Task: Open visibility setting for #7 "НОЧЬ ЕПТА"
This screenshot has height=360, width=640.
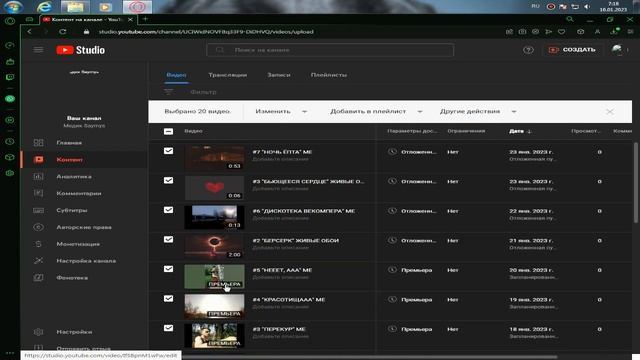Action: (x=412, y=152)
